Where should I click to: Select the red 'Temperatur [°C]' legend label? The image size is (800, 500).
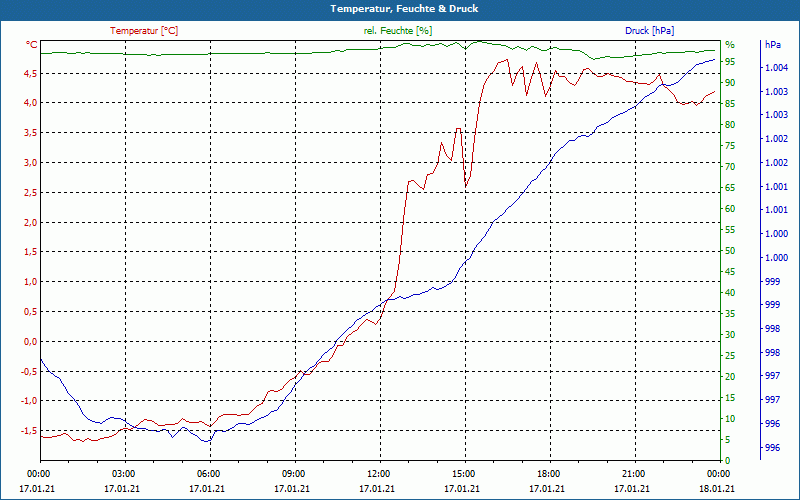pyautogui.click(x=144, y=31)
